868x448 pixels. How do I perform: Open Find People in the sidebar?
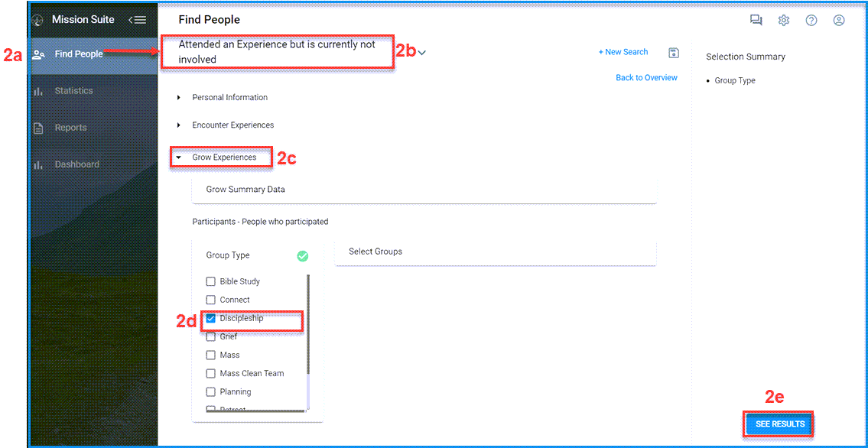93,54
